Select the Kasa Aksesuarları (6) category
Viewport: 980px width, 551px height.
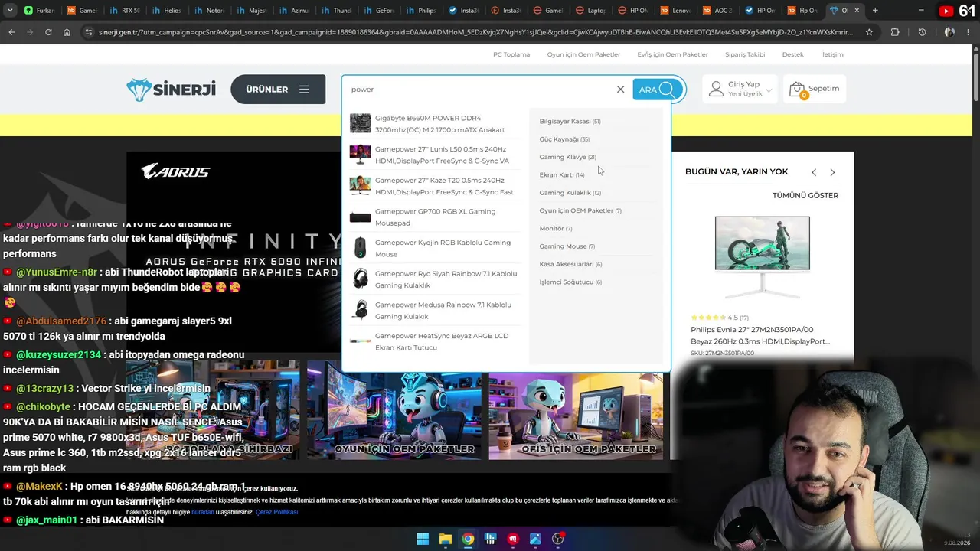[x=570, y=264]
